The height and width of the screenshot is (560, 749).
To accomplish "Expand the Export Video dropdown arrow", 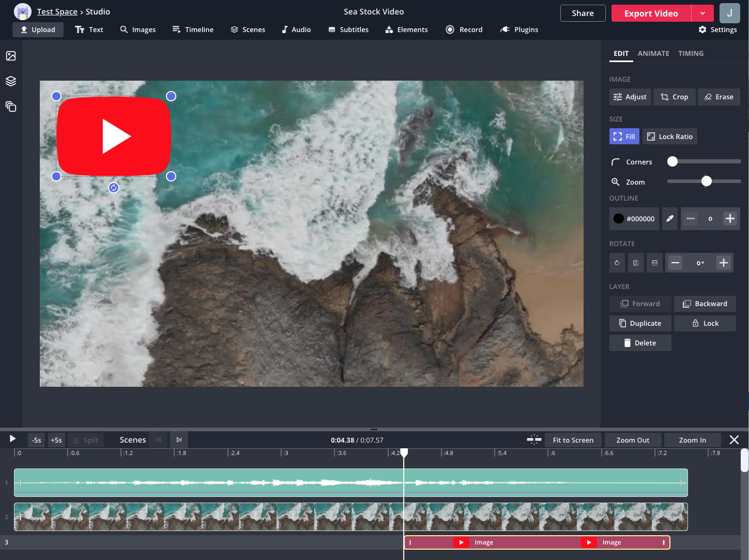I will tap(702, 13).
